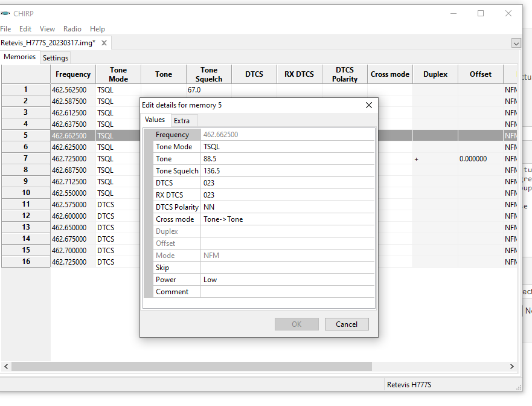The height and width of the screenshot is (406, 532).
Task: Minimize the CHIRP window
Action: [x=453, y=13]
